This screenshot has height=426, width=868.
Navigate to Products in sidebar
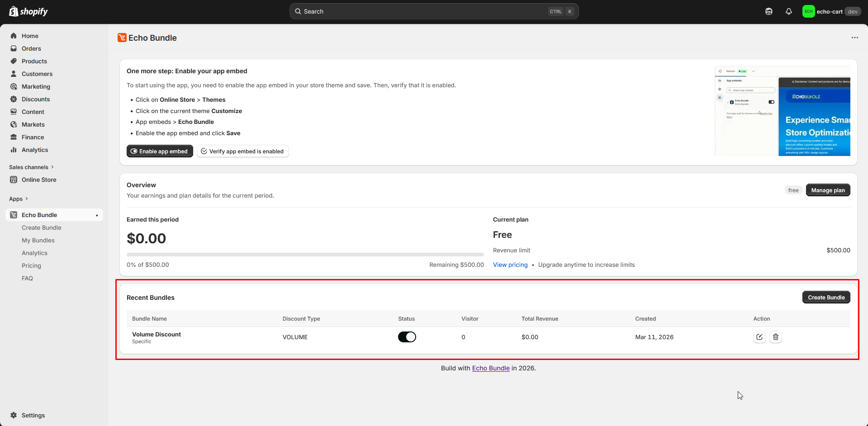pyautogui.click(x=34, y=62)
